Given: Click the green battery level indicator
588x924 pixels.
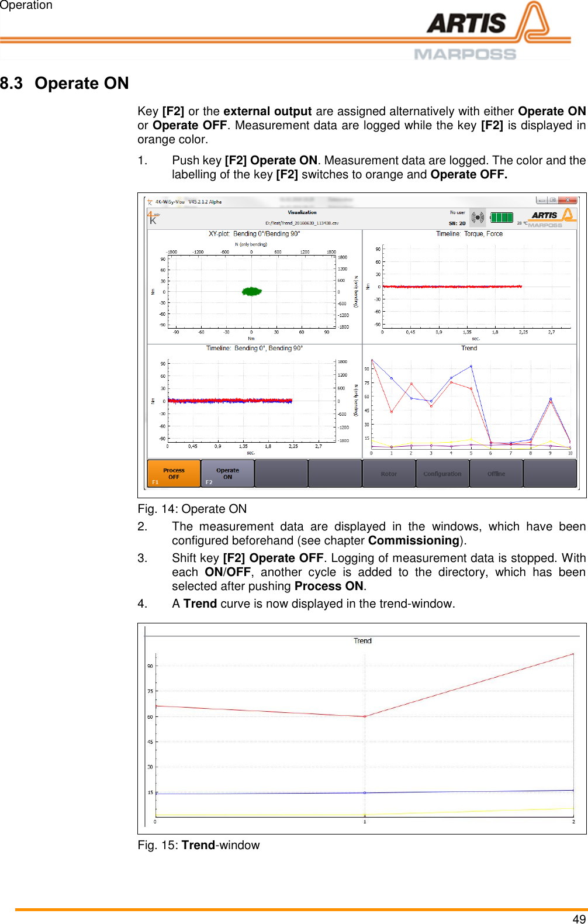Looking at the screenshot, I should pos(501,218).
